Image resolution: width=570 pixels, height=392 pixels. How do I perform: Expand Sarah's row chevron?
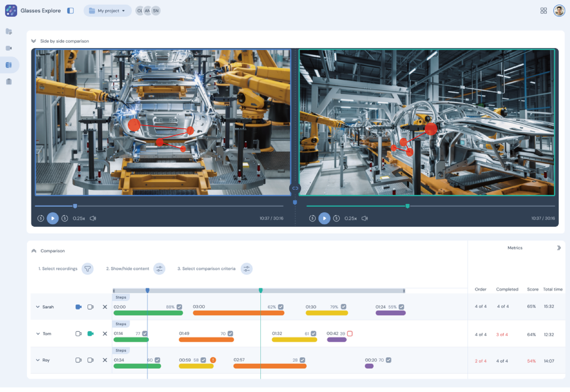tap(37, 307)
